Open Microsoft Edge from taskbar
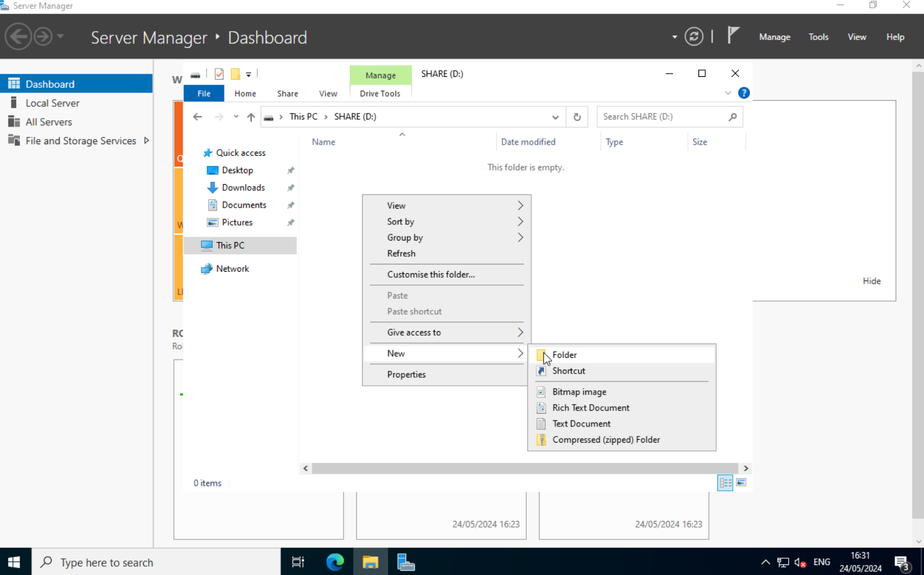The width and height of the screenshot is (924, 575). (x=335, y=562)
